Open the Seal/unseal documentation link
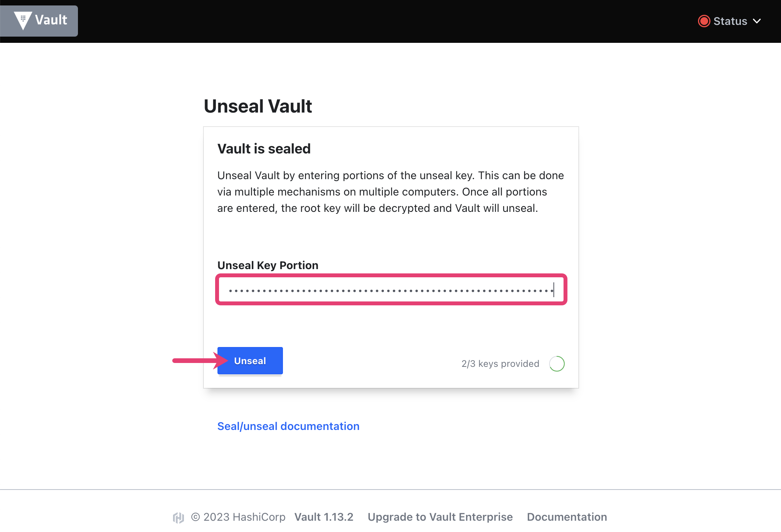The width and height of the screenshot is (781, 532). click(x=288, y=426)
